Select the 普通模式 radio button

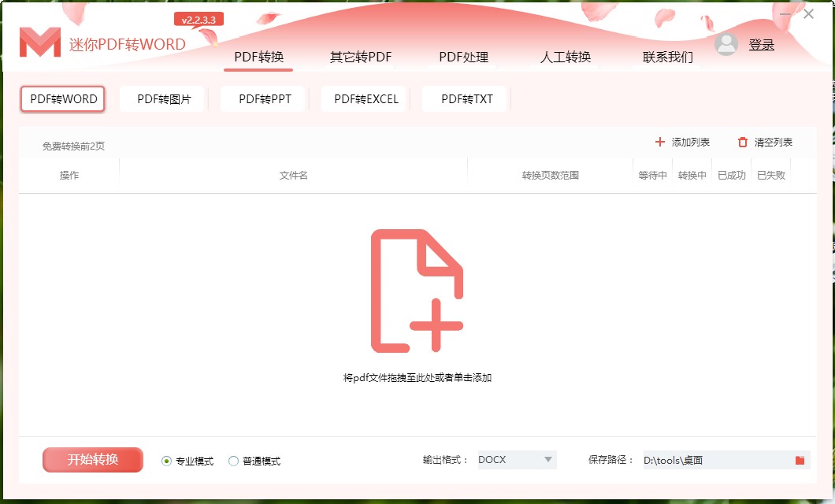pos(233,461)
